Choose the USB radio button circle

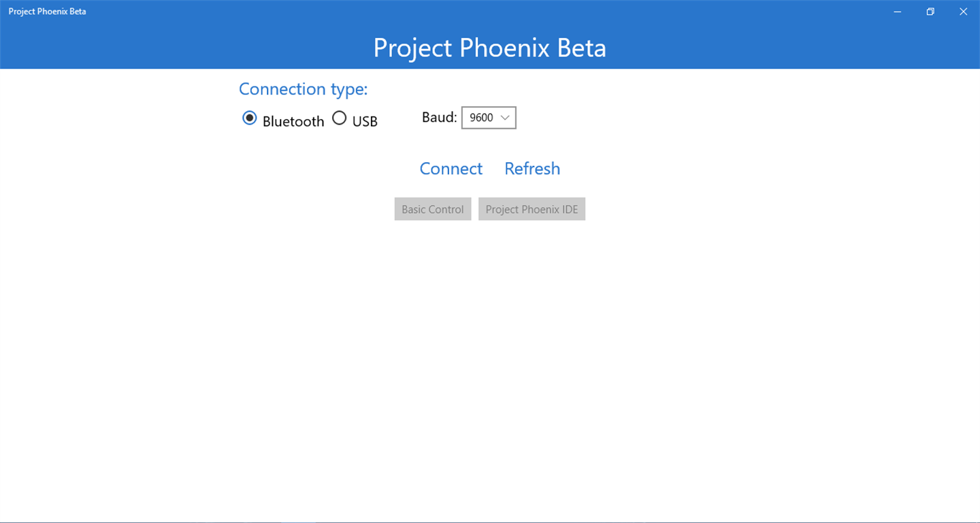(339, 118)
